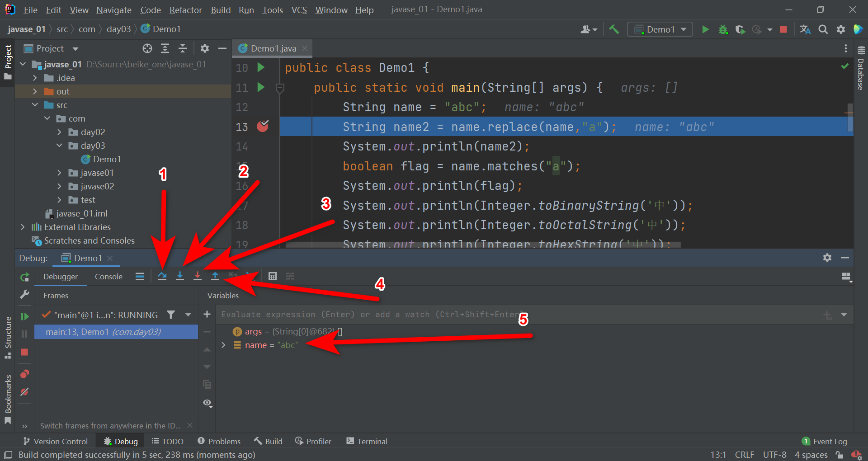The image size is (868, 461).
Task: Add a new watch with plus
Action: click(207, 314)
